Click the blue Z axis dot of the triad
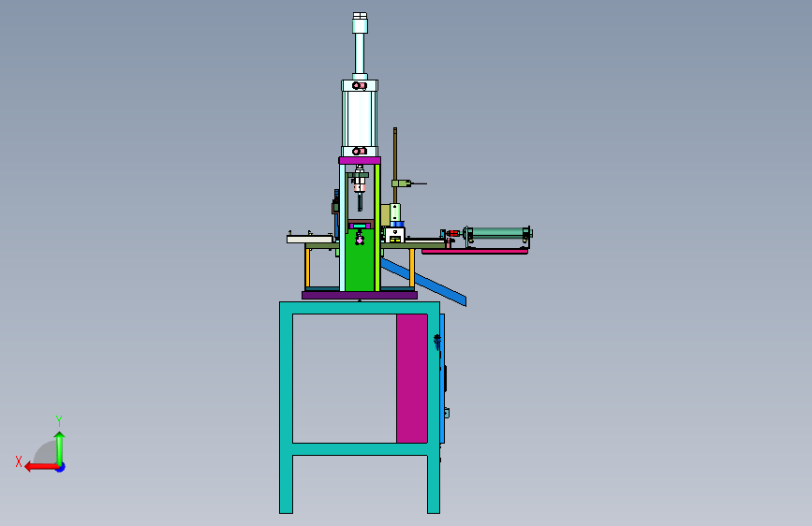Viewport: 812px width, 526px height. click(x=61, y=468)
